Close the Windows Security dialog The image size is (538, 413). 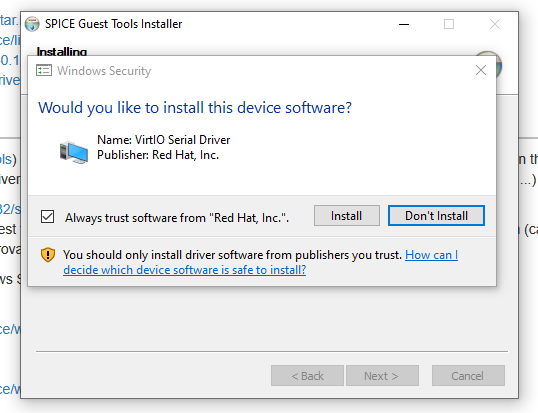(x=481, y=70)
